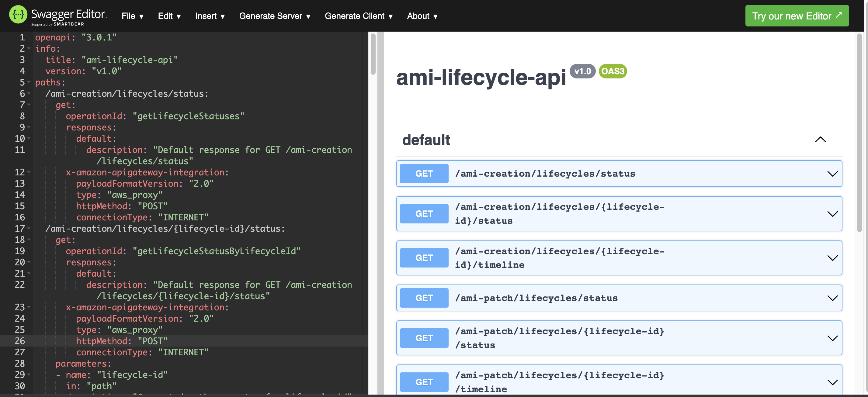Fold the integration block at line 23

tap(29, 307)
